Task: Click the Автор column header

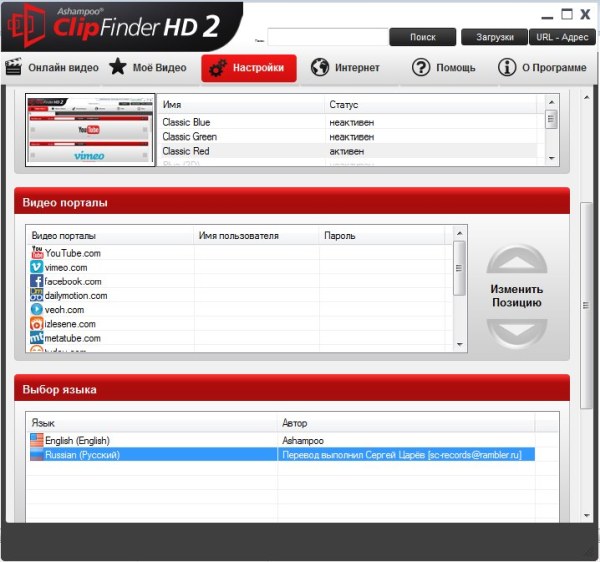Action: (x=406, y=423)
